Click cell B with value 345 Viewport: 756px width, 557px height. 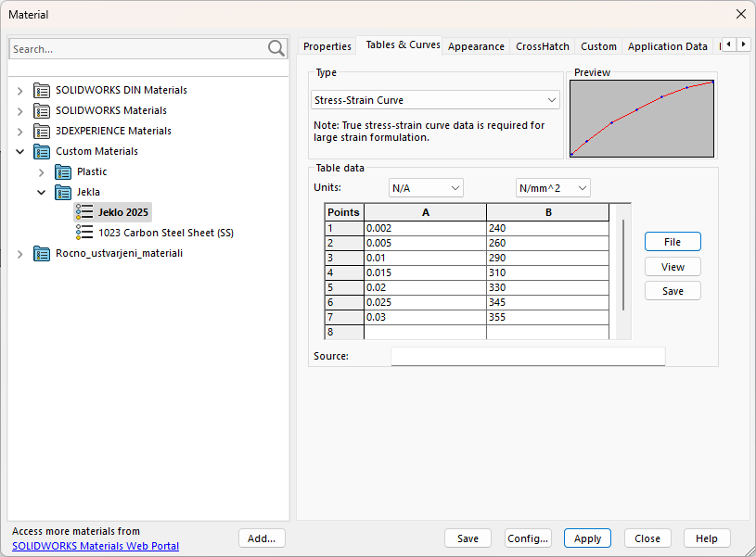(x=547, y=302)
